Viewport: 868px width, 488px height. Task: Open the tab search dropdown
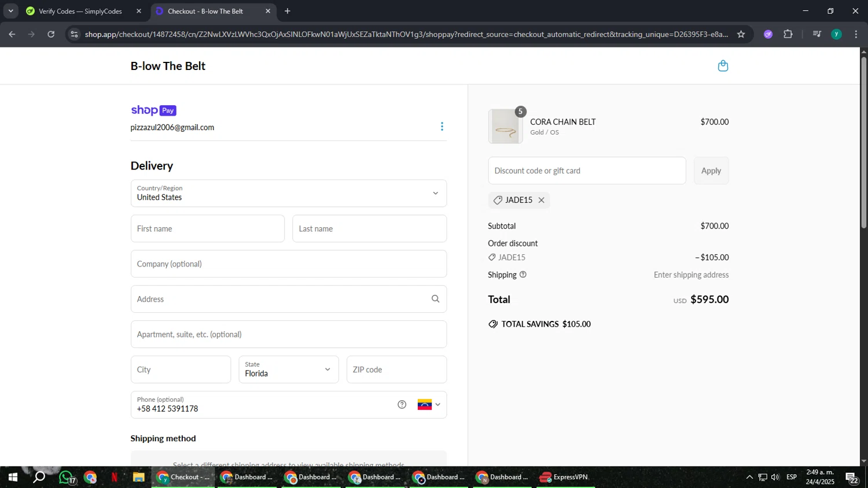point(10,11)
